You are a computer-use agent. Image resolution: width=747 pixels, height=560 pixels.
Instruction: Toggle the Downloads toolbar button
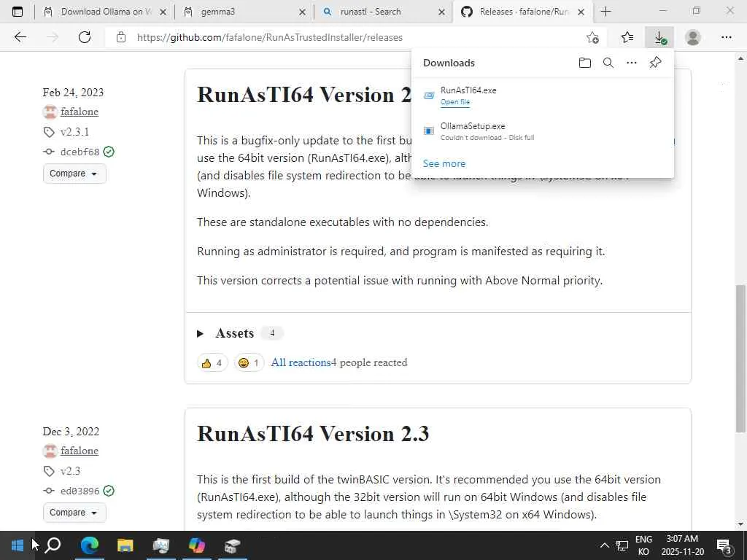click(659, 37)
